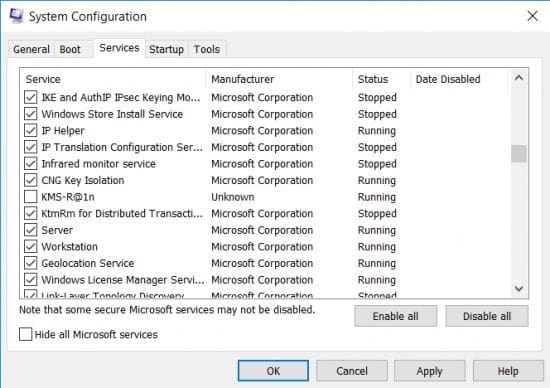Disable Geolocation Service checkbox
The image size is (550, 388).
31,263
